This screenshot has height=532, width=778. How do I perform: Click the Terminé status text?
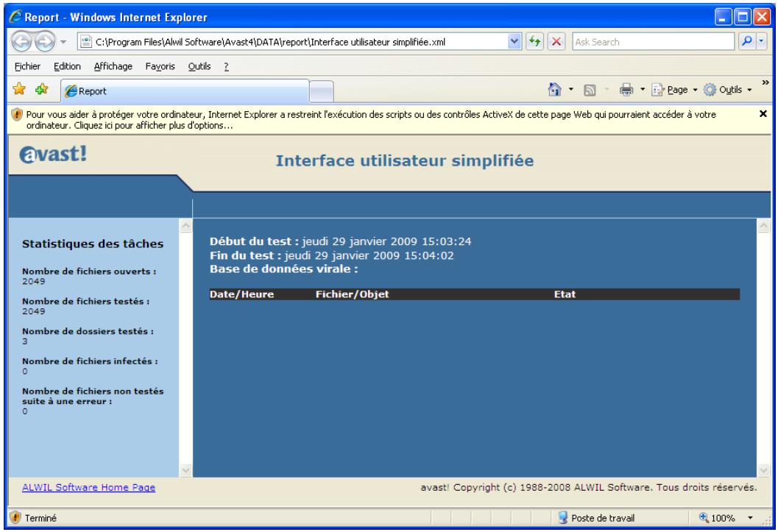tap(40, 518)
